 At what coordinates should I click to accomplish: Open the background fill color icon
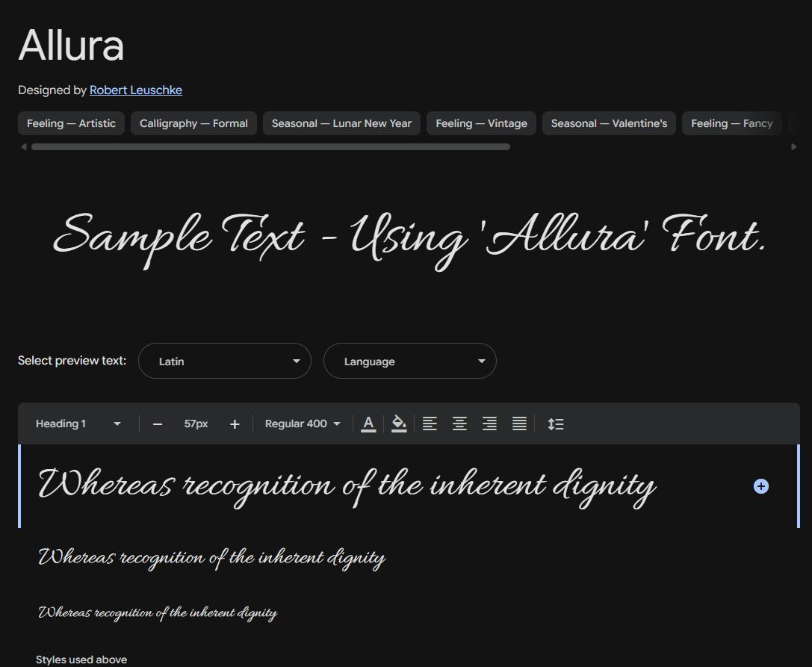[399, 424]
